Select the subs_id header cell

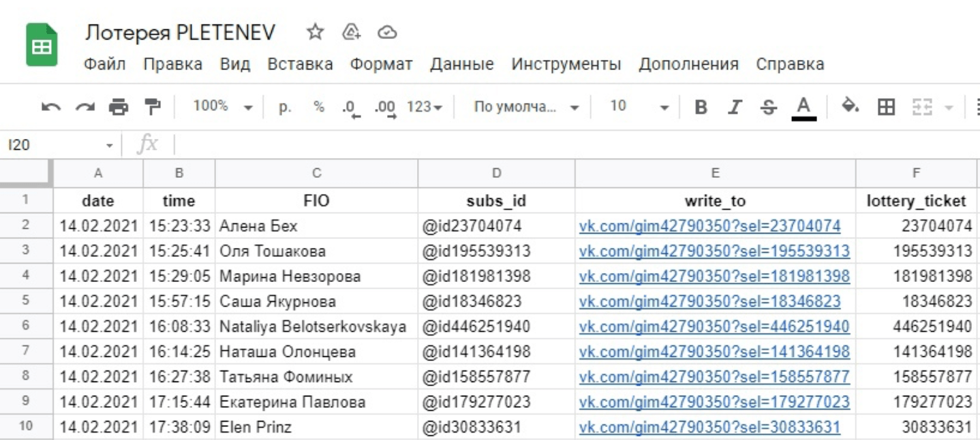496,200
